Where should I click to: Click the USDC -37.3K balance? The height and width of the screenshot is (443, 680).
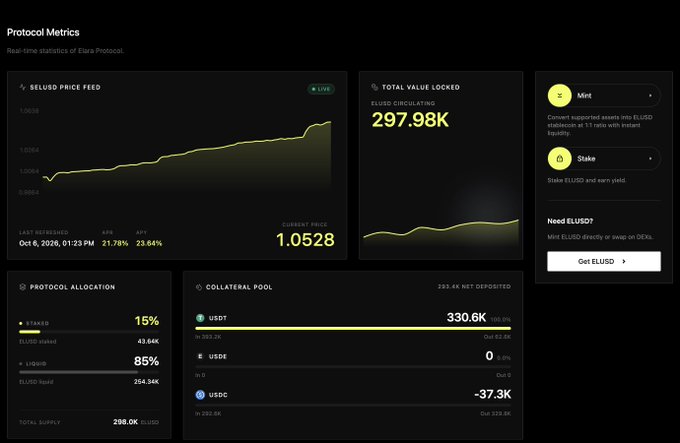coord(493,394)
